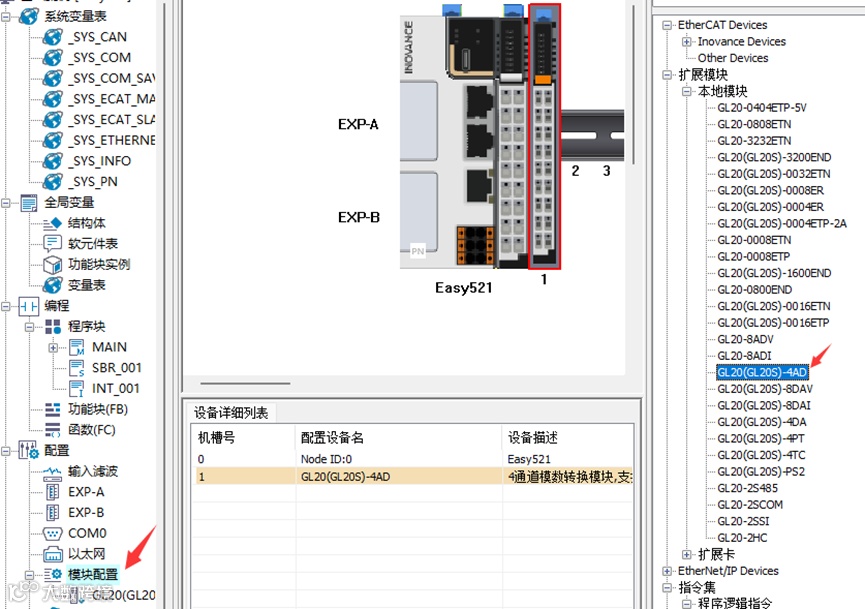
Task: Click the MAIN program icon
Action: coord(77,348)
